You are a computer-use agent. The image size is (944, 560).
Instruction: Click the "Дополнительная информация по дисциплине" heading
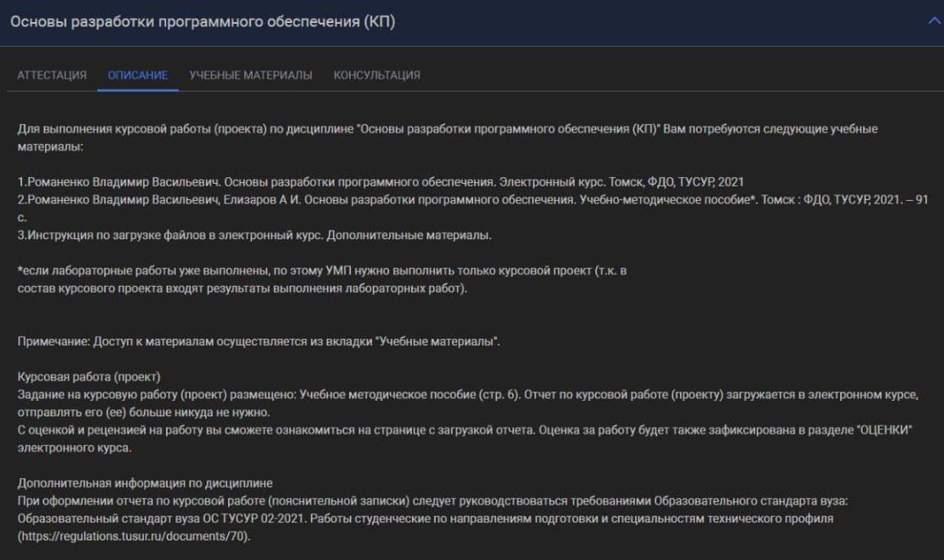click(145, 483)
